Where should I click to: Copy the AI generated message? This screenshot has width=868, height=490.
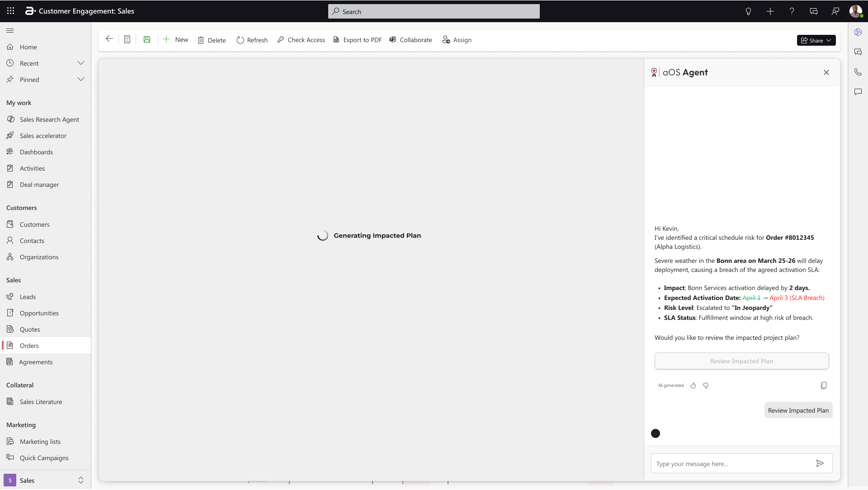click(824, 385)
